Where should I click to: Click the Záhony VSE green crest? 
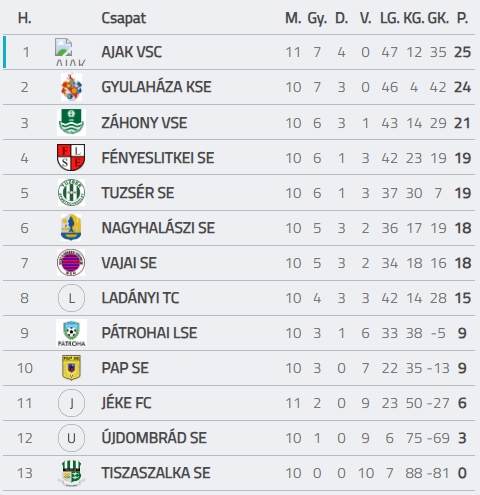pos(71,122)
